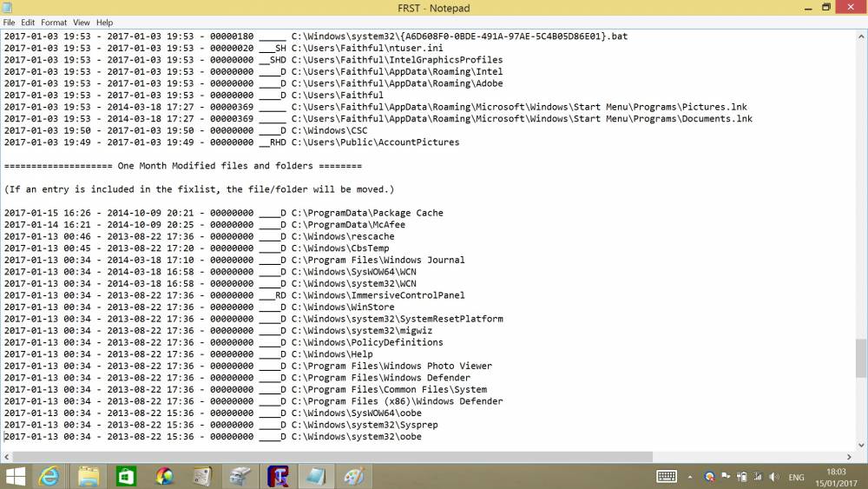Open the Windows Store taskbar icon

tap(126, 476)
